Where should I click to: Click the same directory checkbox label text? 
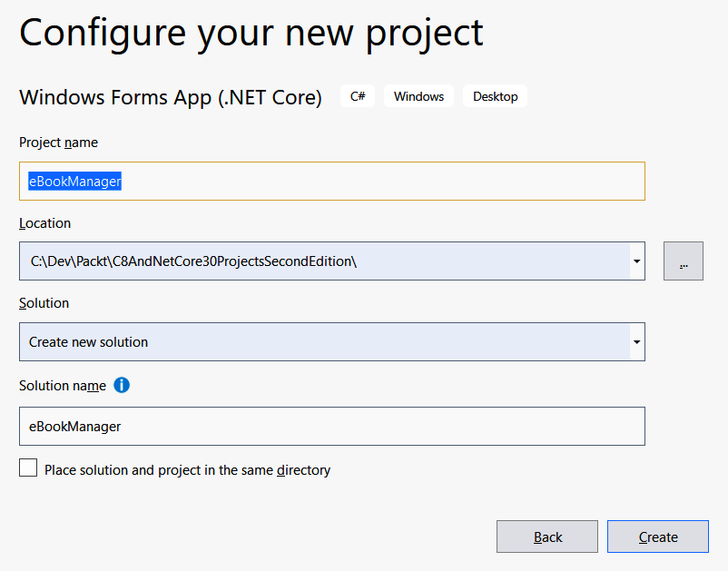coord(188,470)
